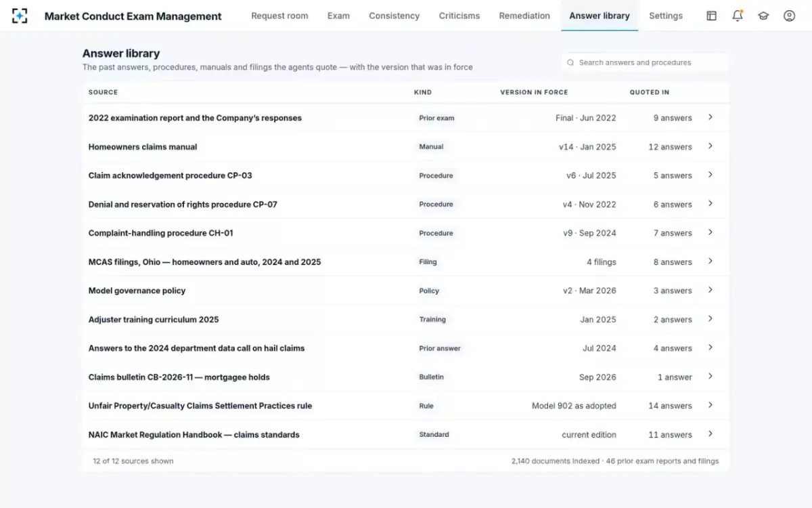Open NAIC Market Regulation Handbook source
The image size is (812, 508).
point(194,435)
